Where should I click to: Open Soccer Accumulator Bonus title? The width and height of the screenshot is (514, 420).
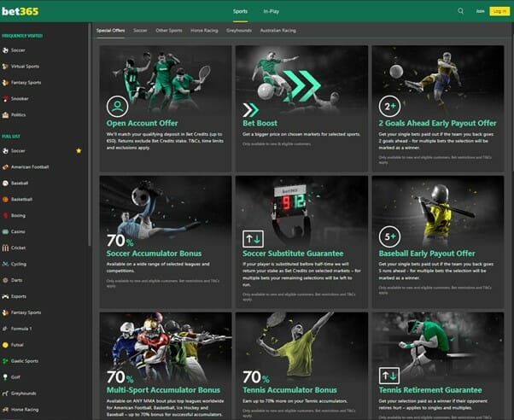click(x=154, y=254)
